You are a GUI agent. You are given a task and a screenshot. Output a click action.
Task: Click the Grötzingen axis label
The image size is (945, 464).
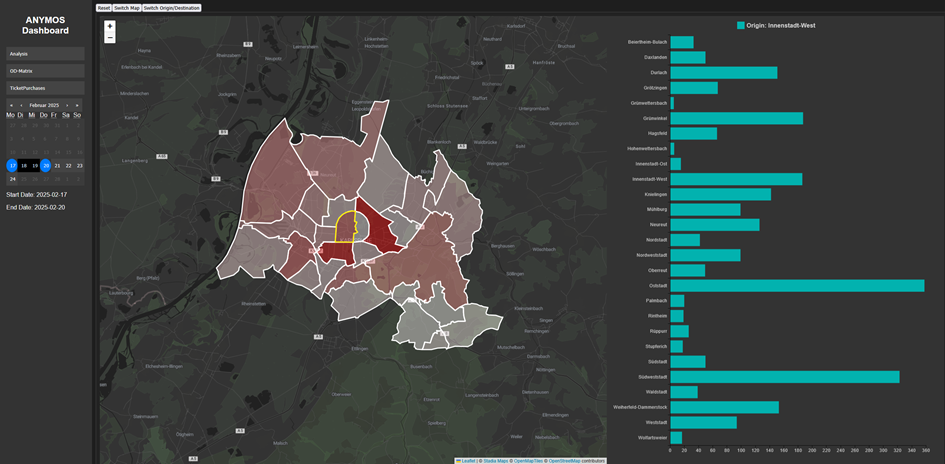(x=655, y=88)
